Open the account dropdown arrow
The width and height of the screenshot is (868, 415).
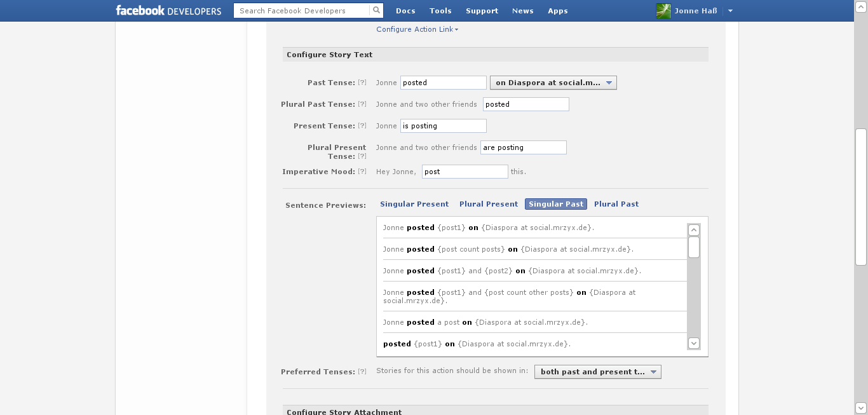[730, 11]
